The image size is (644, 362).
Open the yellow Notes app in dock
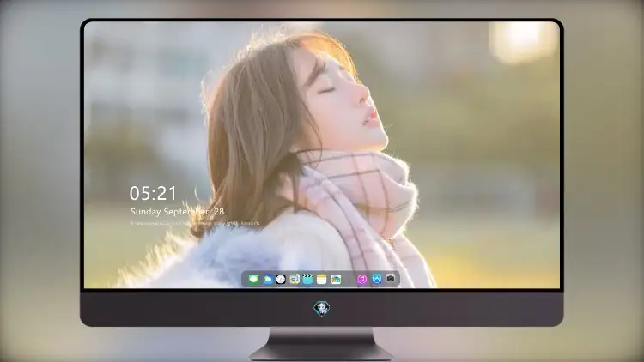click(322, 280)
